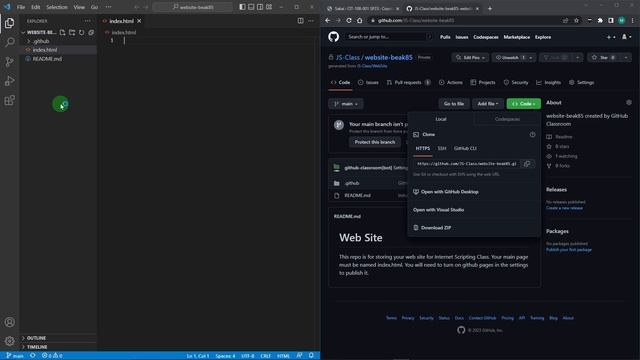Open the Manage gear in VS Code

(9, 340)
